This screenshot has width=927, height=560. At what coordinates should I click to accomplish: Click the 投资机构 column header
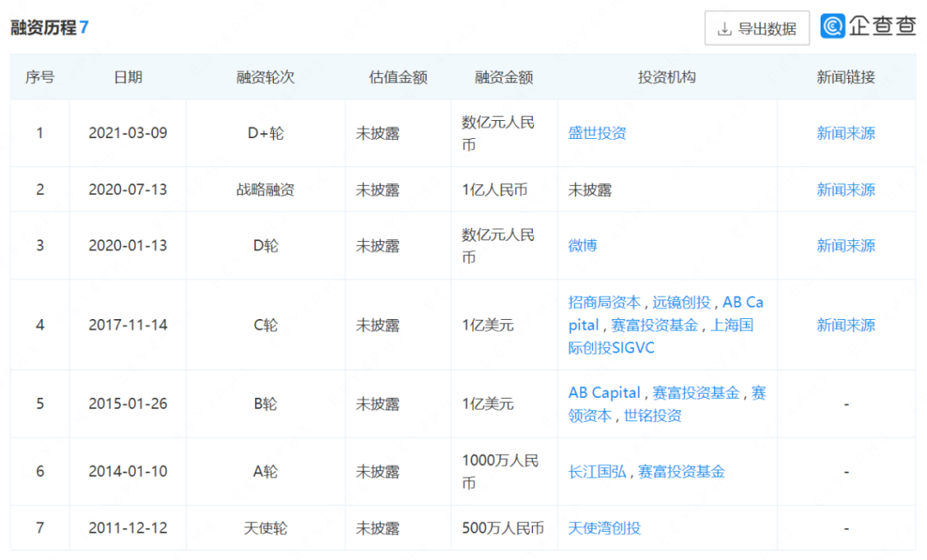[667, 77]
